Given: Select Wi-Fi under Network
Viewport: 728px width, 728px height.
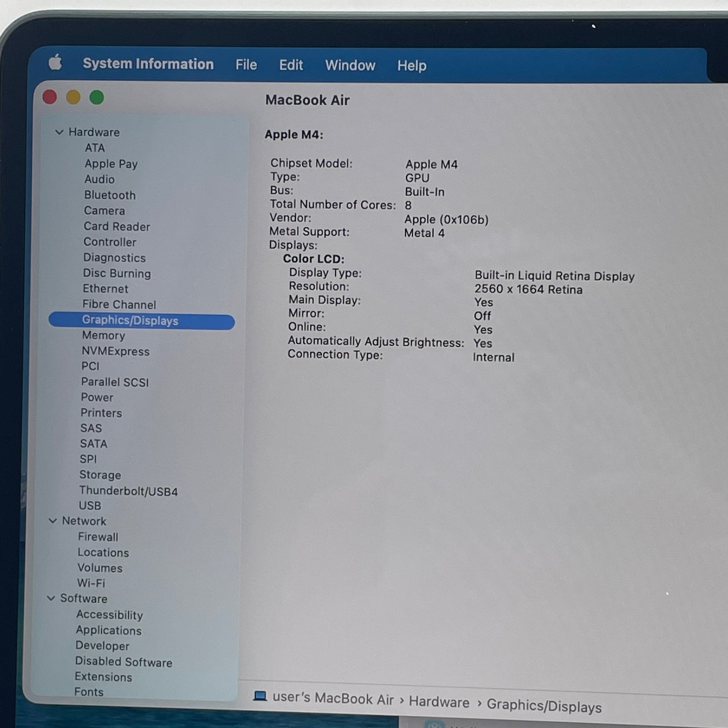Looking at the screenshot, I should tap(91, 583).
